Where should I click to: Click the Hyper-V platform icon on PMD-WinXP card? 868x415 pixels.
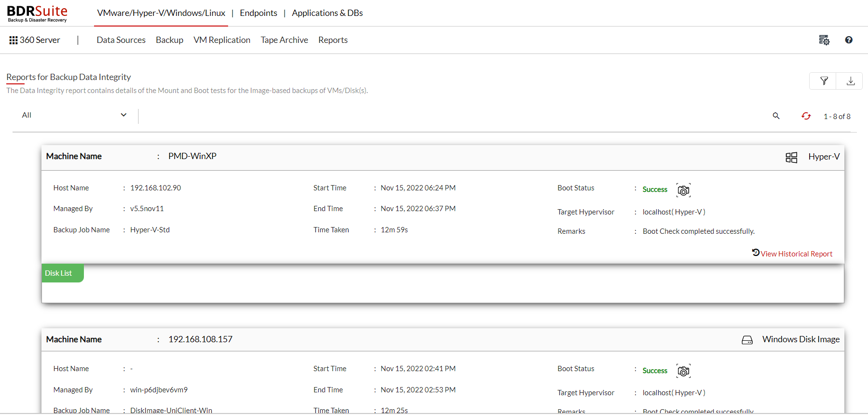791,157
